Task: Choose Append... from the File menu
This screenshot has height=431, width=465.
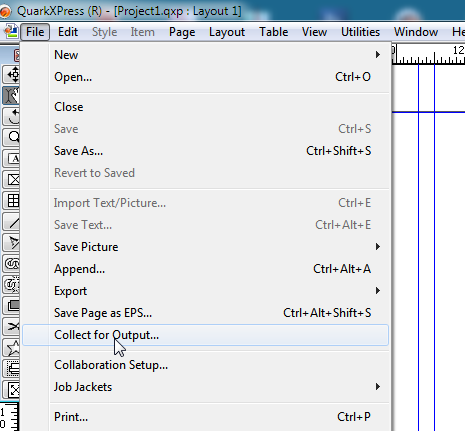Action: (x=205, y=269)
